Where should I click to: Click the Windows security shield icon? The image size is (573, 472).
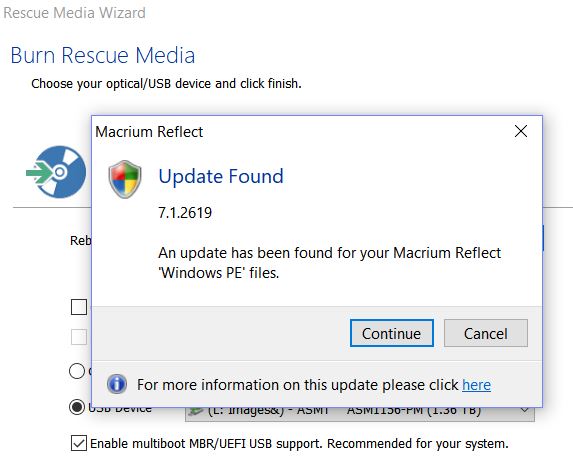pyautogui.click(x=125, y=179)
